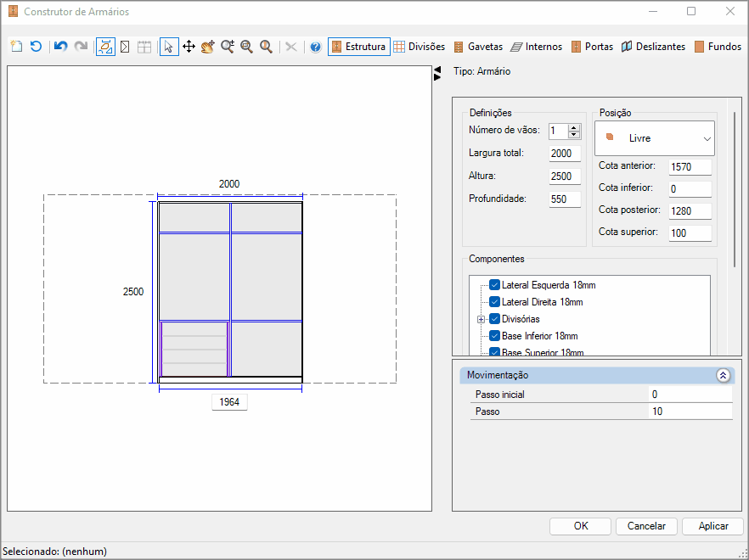Screen dimensions: 749x560
Task: Click the blue undo arrow icon
Action: tap(60, 47)
